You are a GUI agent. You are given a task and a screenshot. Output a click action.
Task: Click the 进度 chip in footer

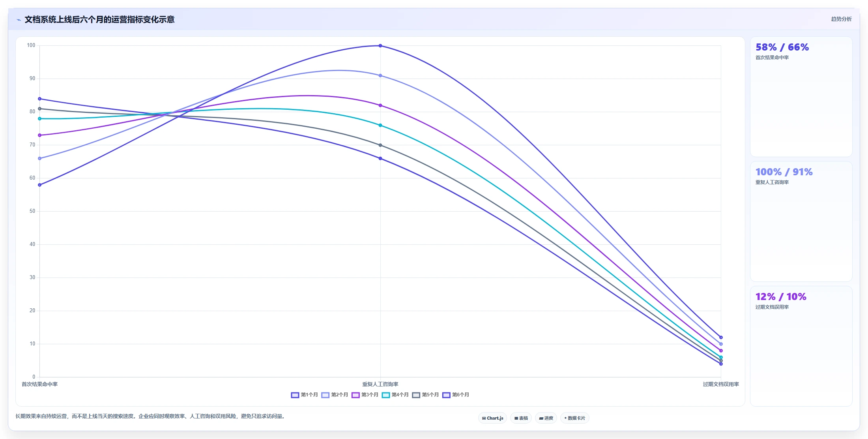tap(546, 418)
